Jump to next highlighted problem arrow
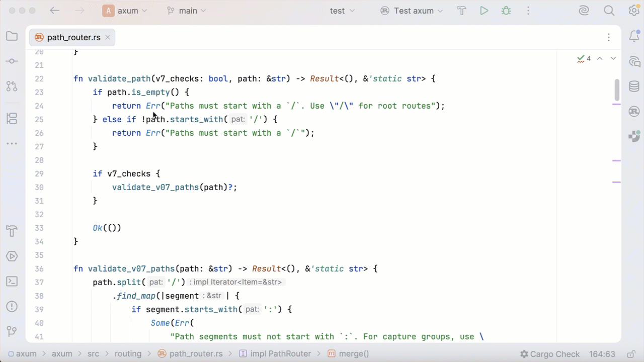The image size is (644, 362). pos(613,59)
